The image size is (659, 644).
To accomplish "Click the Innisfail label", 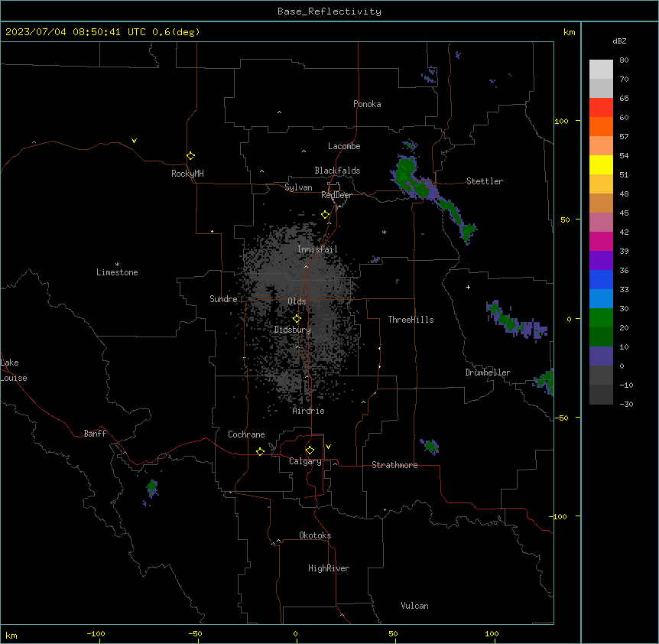I will 317,249.
